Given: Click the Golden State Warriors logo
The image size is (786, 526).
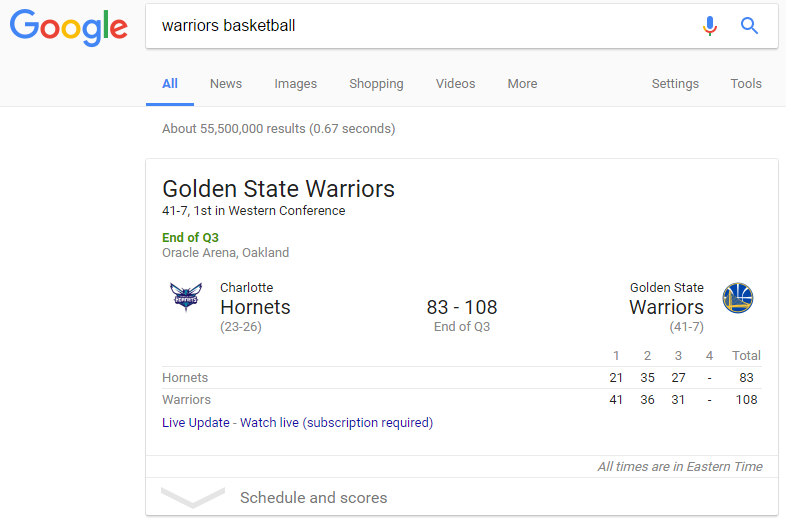Looking at the screenshot, I should click(x=738, y=298).
